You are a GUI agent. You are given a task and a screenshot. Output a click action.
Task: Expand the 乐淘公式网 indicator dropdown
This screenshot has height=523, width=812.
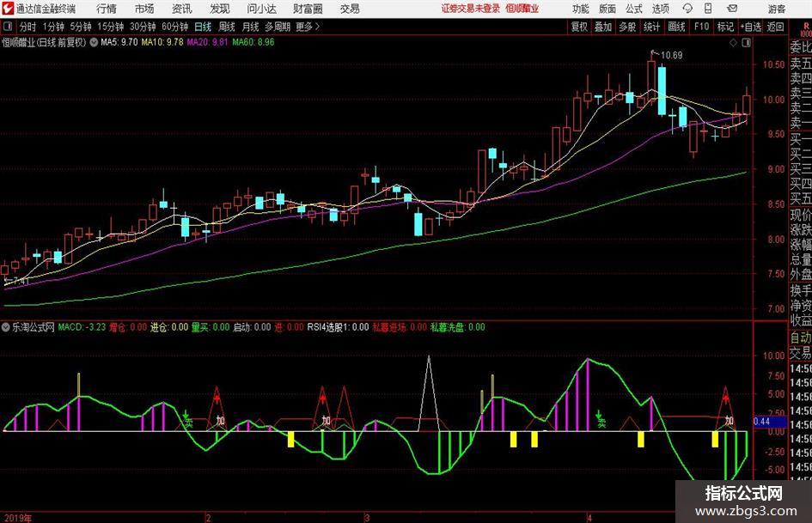coord(6,327)
